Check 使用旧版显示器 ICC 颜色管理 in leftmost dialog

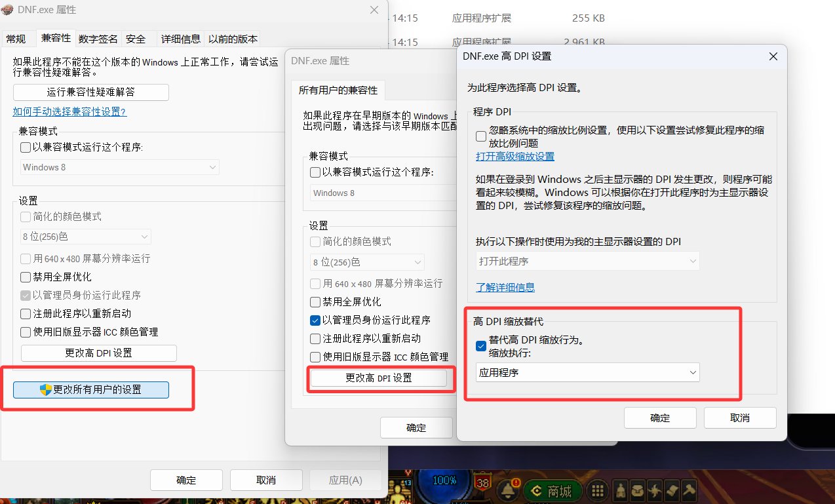point(26,332)
